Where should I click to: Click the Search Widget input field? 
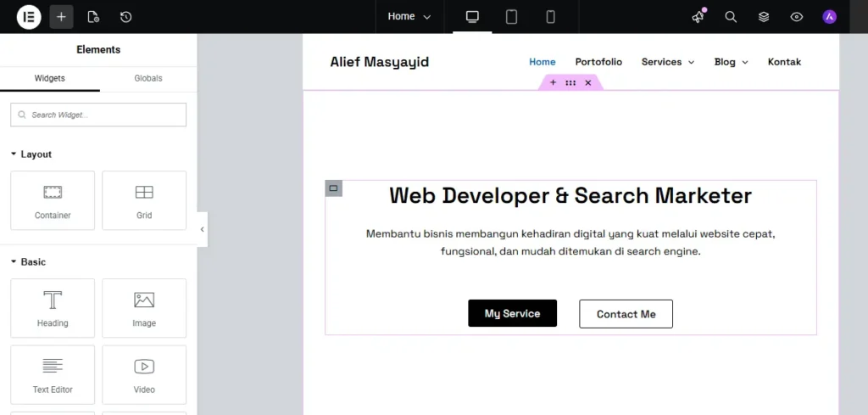98,115
